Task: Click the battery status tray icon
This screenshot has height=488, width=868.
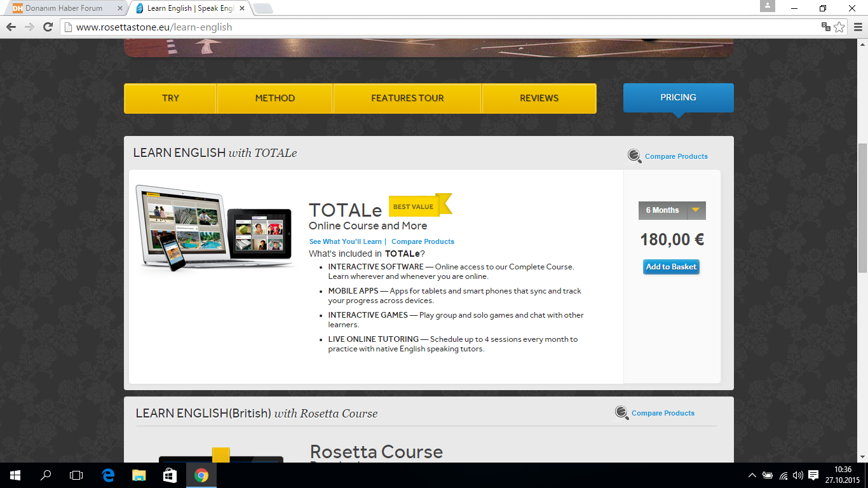Action: click(x=768, y=475)
